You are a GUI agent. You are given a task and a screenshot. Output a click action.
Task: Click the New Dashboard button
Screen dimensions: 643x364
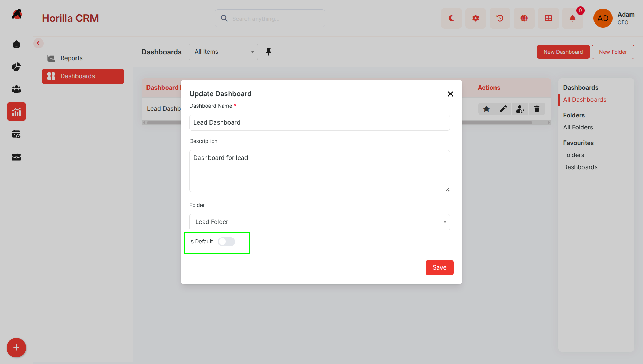click(563, 52)
